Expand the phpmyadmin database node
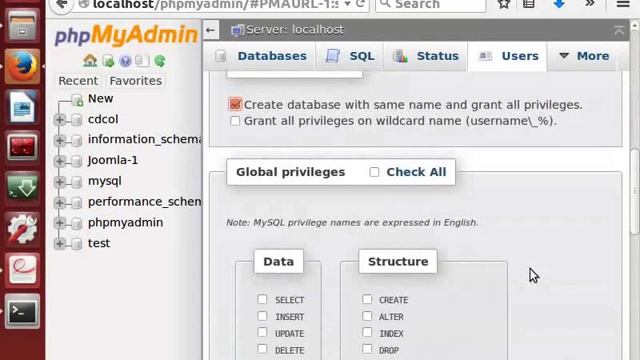 tap(60, 223)
